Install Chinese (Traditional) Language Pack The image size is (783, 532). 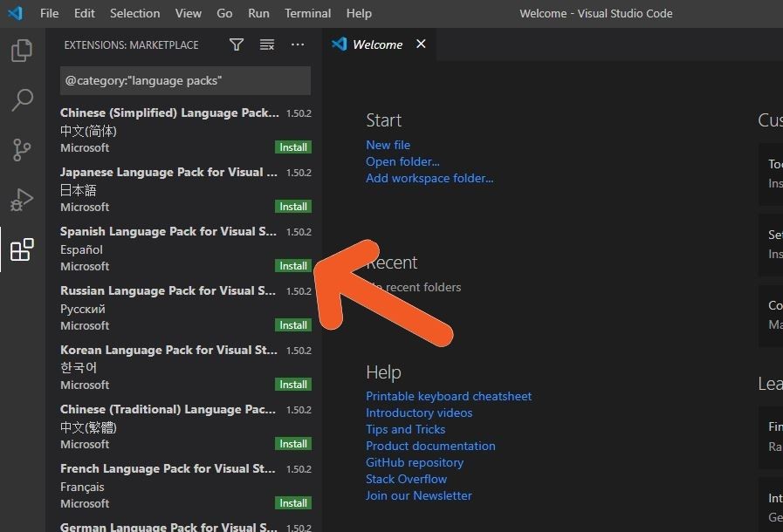(293, 444)
